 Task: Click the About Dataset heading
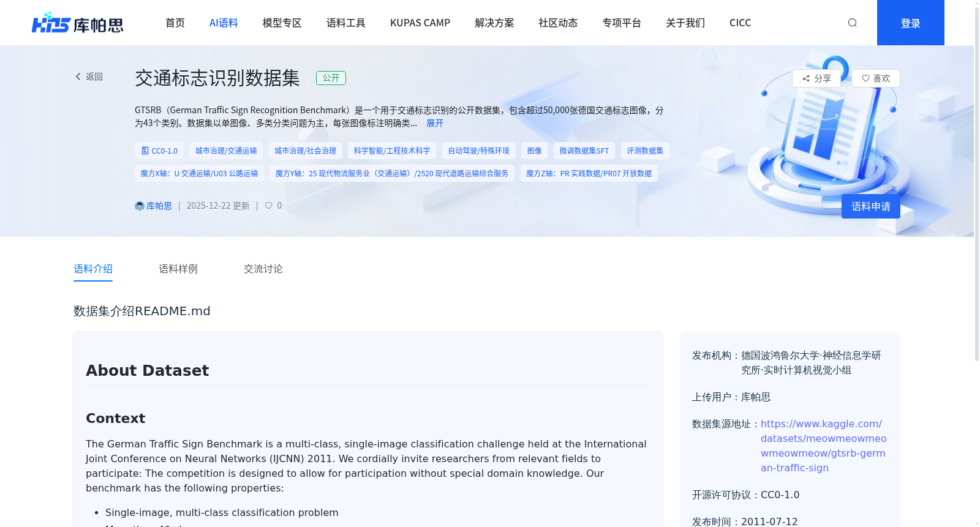click(148, 370)
